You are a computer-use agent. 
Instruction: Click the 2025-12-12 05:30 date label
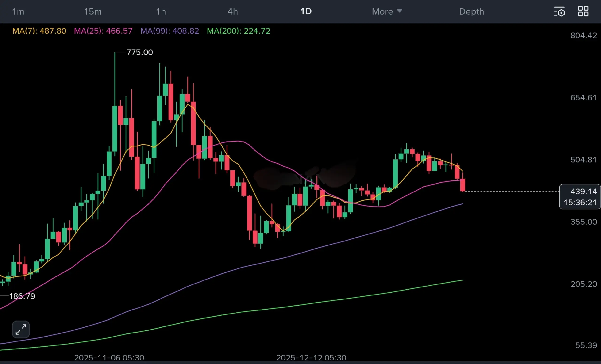[311, 357]
